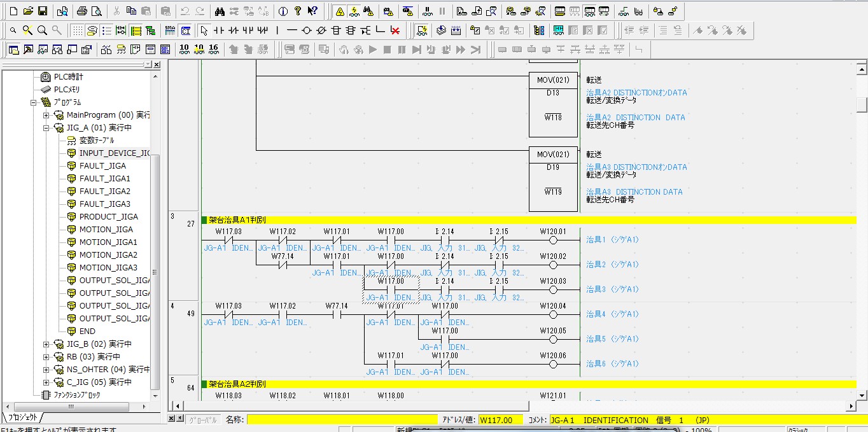Toggle Work Online PLC button

340,11
